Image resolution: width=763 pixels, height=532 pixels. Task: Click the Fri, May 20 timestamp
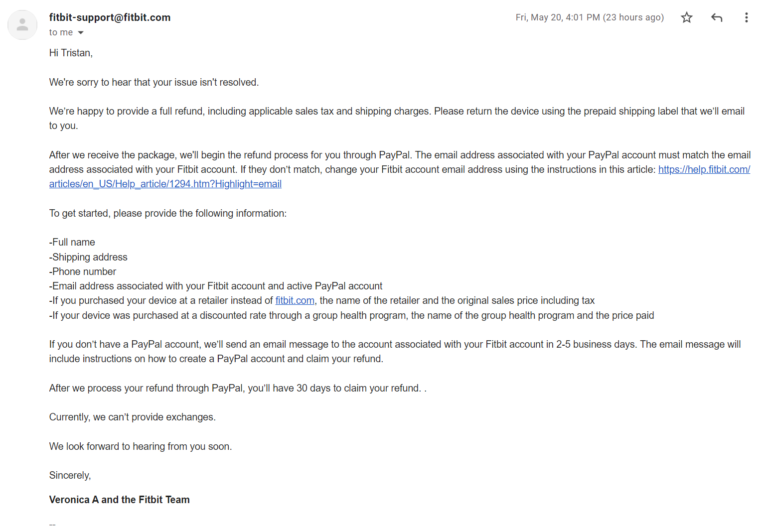tap(590, 17)
